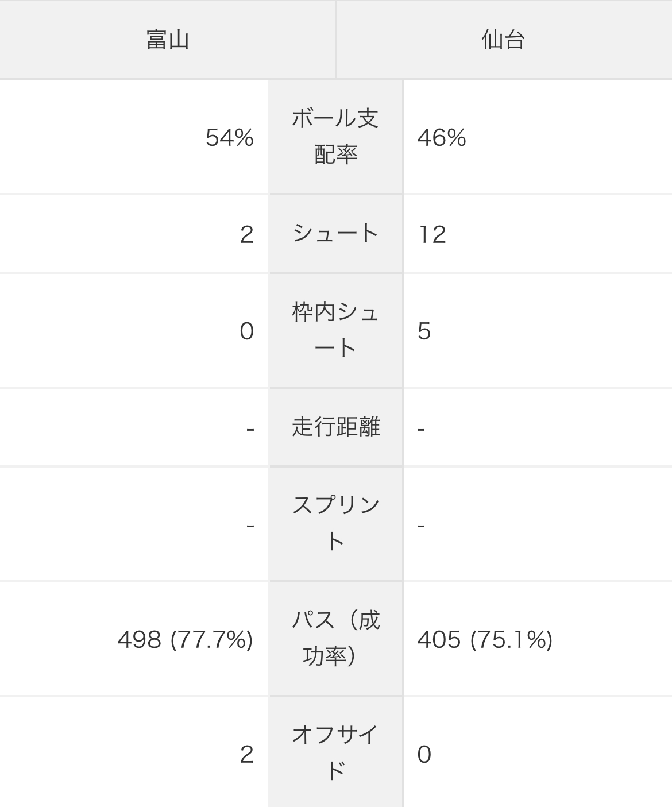
Task: Select the 走行距離 label
Action: (336, 427)
